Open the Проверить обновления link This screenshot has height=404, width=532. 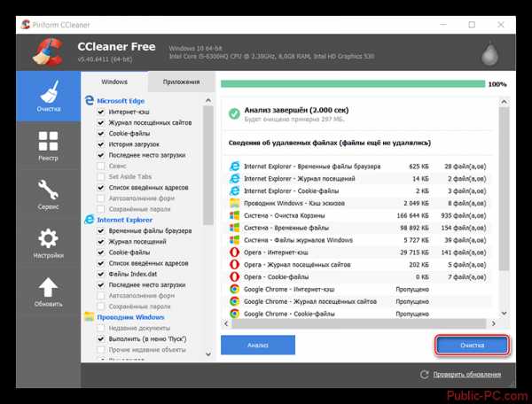tap(467, 374)
